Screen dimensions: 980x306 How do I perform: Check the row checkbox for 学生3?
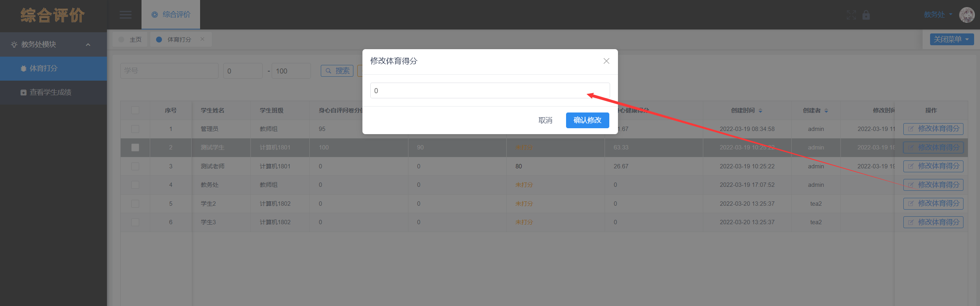point(135,222)
